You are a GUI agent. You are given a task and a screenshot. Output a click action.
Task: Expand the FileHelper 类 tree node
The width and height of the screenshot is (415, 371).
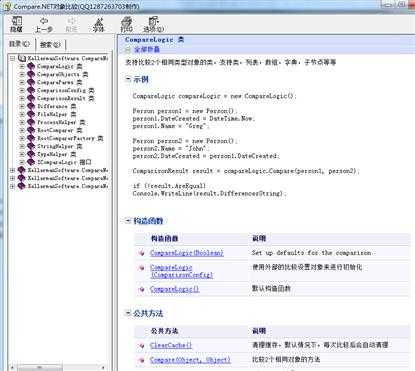[22, 114]
